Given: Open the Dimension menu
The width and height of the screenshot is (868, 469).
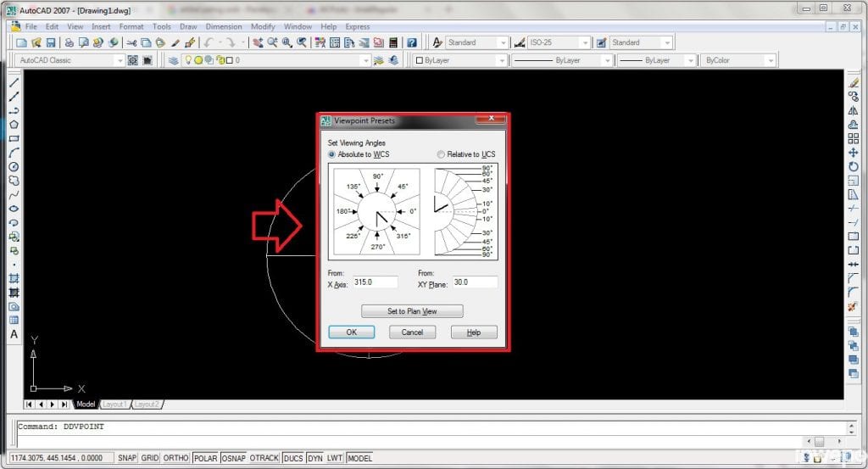Looking at the screenshot, I should pyautogui.click(x=223, y=26).
